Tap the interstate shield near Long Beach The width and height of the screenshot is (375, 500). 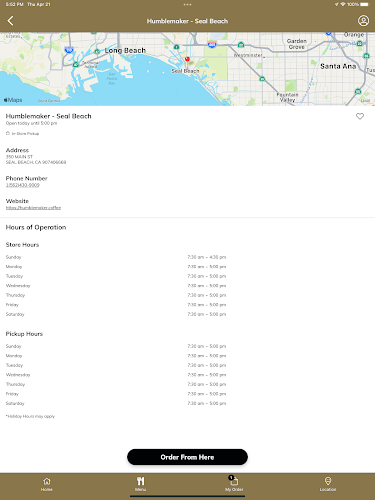pos(69,50)
